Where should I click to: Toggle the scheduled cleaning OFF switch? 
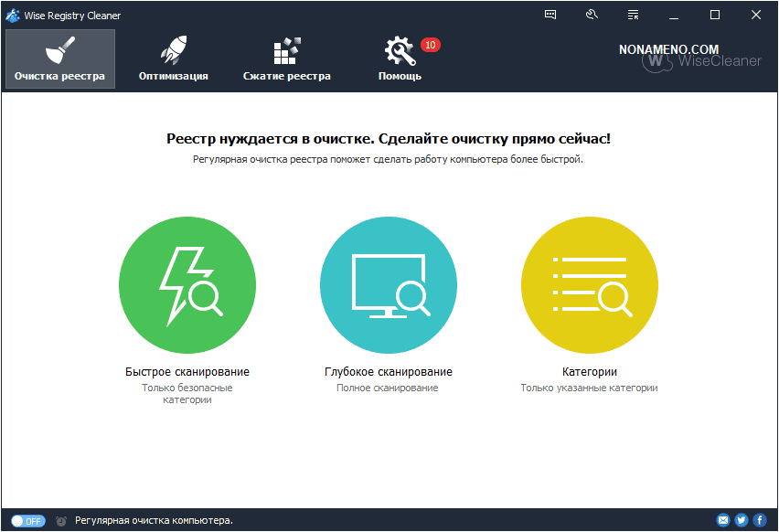coord(27,520)
